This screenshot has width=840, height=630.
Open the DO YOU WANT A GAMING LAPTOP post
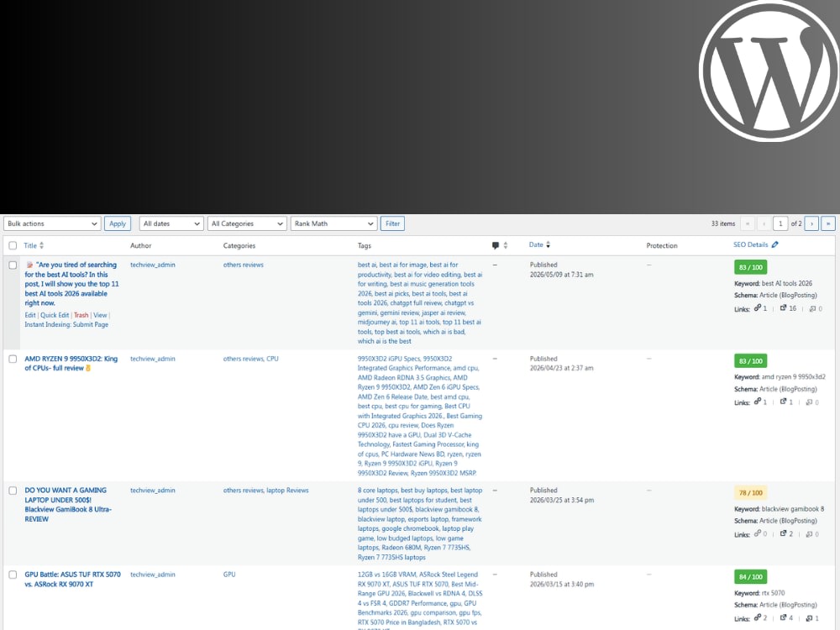68,505
